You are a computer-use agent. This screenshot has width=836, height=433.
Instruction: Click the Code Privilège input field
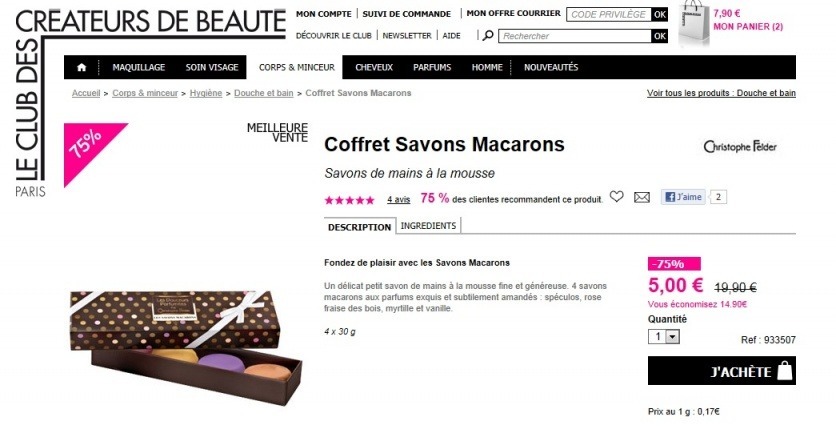pos(608,14)
